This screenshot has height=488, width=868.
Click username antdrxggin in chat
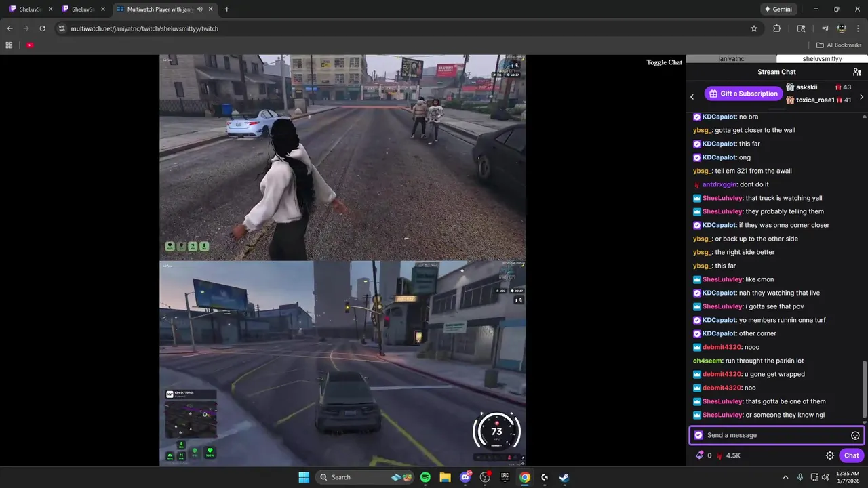719,184
